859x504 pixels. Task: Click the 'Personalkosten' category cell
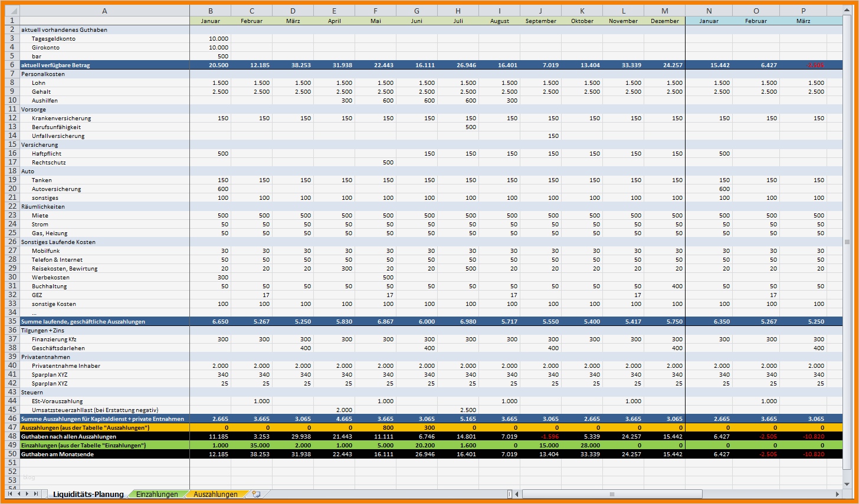[104, 74]
